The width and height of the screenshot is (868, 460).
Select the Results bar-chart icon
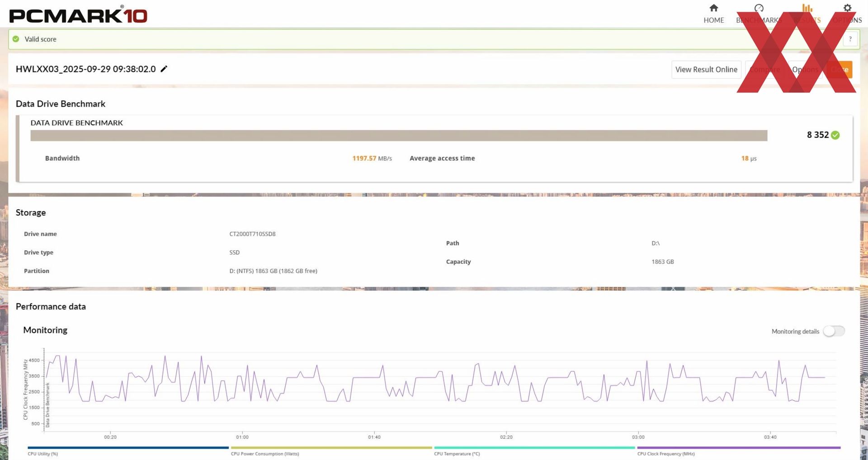click(x=807, y=8)
